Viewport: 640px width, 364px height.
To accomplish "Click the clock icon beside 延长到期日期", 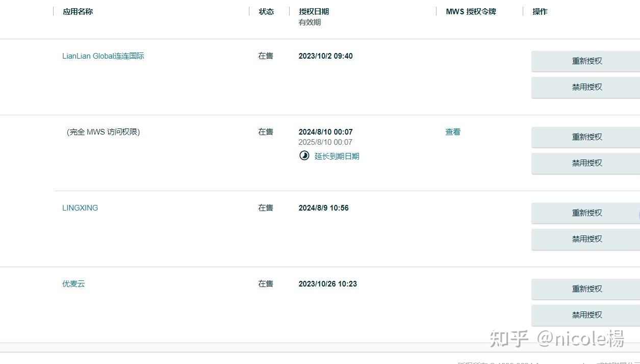I will click(x=304, y=156).
